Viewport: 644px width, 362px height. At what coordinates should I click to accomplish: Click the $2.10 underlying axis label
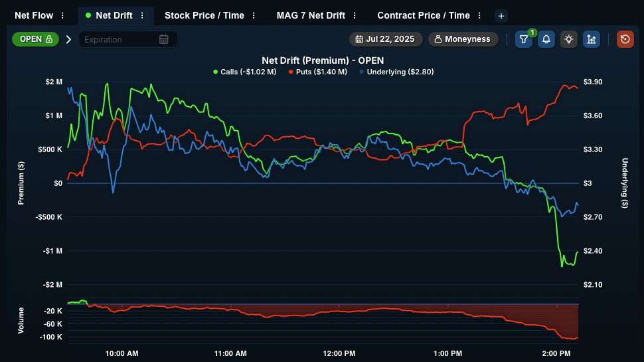tap(593, 284)
